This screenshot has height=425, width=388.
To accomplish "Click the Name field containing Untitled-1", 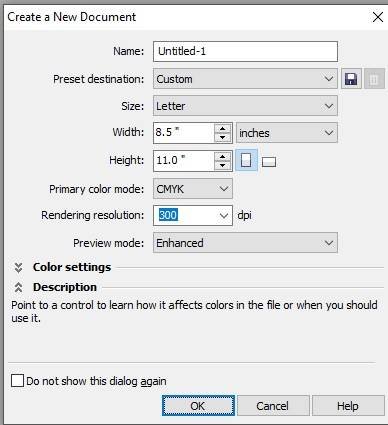I will click(x=245, y=51).
